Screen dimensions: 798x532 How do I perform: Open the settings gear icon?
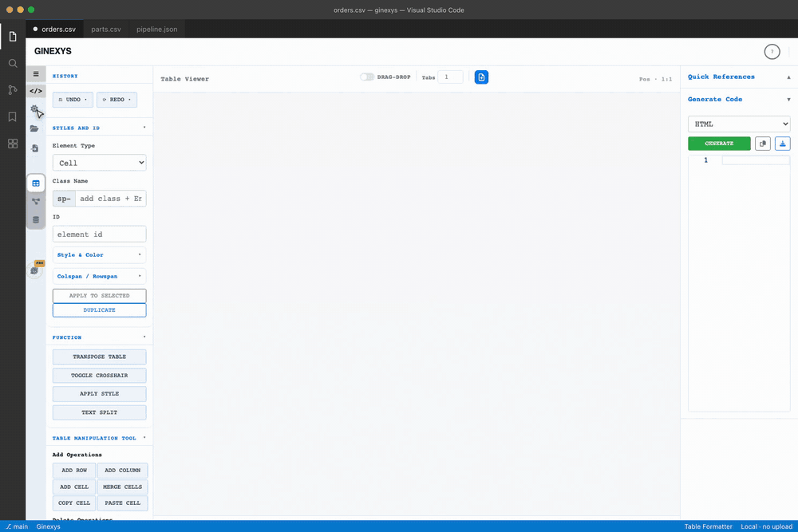pyautogui.click(x=34, y=108)
